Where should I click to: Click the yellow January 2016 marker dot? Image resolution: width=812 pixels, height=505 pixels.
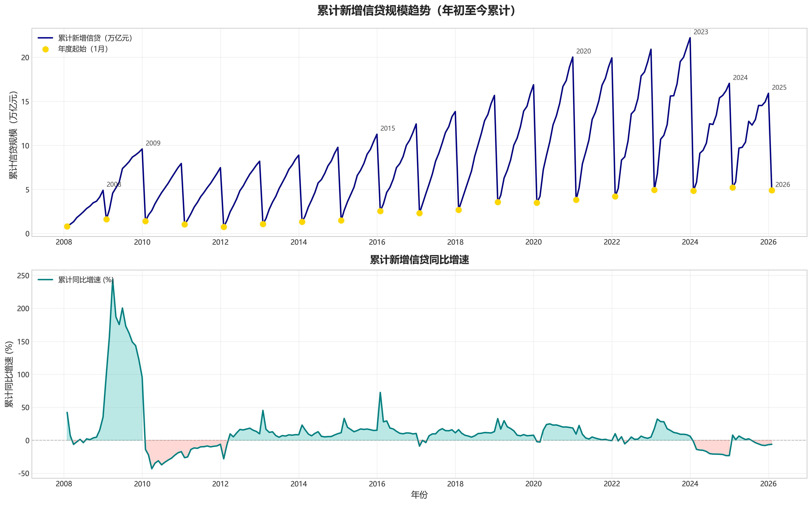click(x=380, y=211)
